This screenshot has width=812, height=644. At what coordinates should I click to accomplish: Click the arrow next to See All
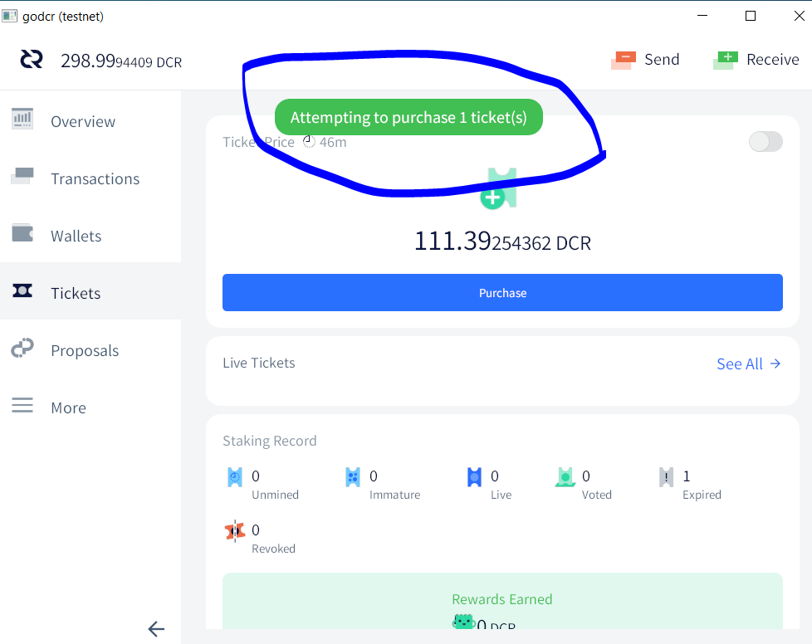click(x=775, y=363)
